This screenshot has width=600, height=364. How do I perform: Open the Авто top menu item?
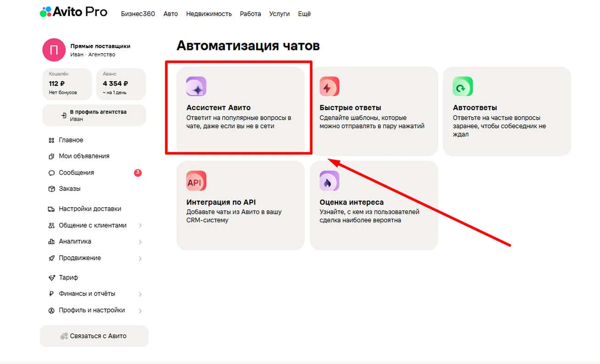click(x=171, y=14)
